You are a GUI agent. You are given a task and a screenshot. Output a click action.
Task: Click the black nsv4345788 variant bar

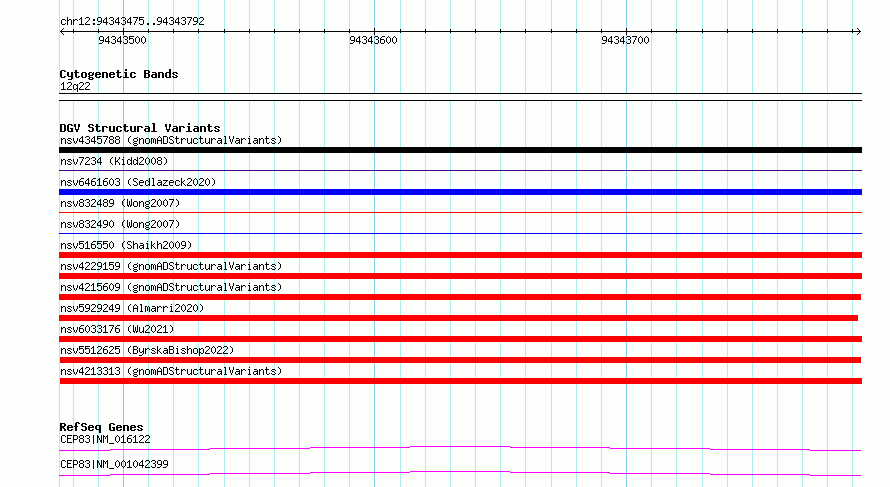click(x=460, y=150)
